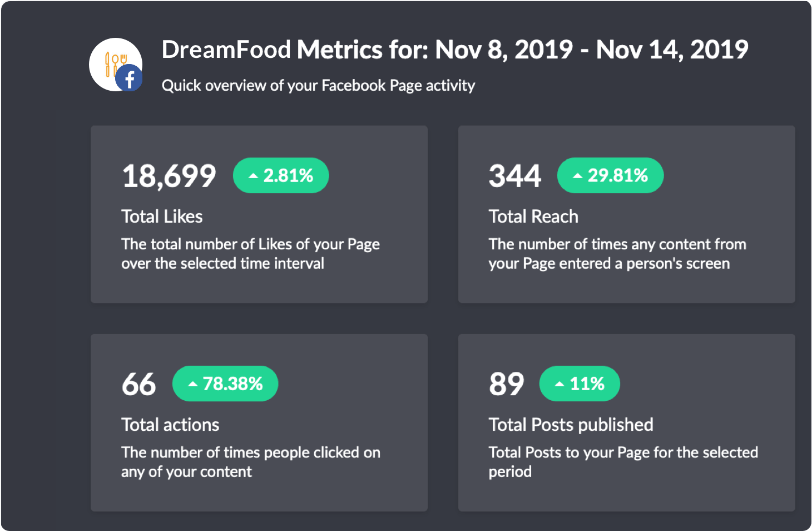Image resolution: width=812 pixels, height=531 pixels.
Task: Click the green 78.38% growth badge
Action: [x=225, y=384]
